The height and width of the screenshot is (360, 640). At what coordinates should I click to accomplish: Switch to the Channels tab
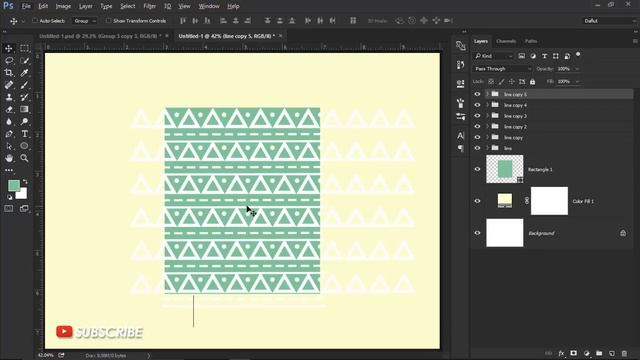(506, 41)
